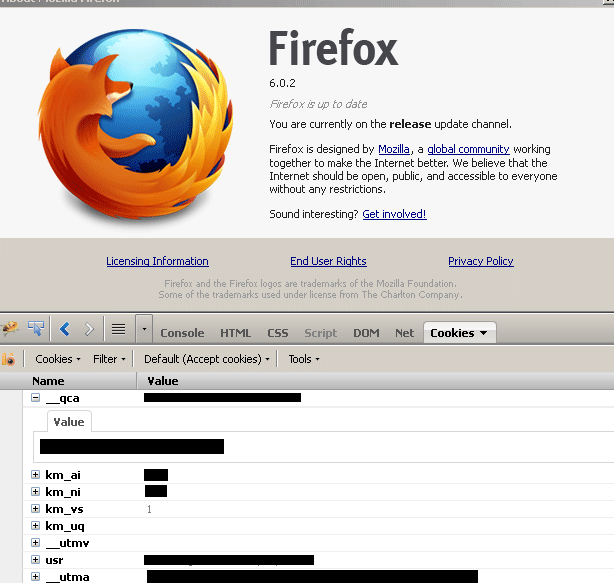The image size is (614, 583).
Task: Toggle the command line lines icon
Action: pyautogui.click(x=118, y=329)
